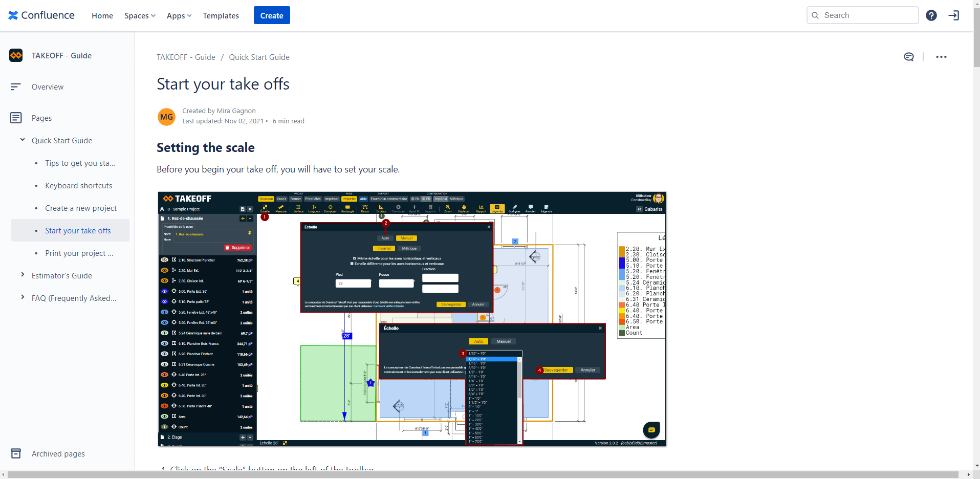Click the horizontal scrollbar at bottom
Screen dimensions: 980x479
pos(483,475)
